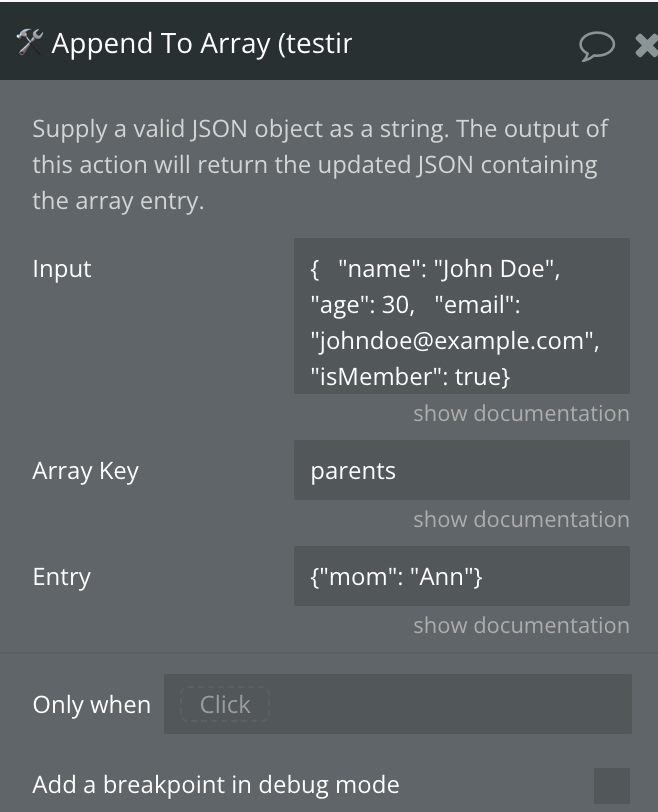Click the johndoe@example.com text in Input
The height and width of the screenshot is (812, 658).
pos(455,341)
